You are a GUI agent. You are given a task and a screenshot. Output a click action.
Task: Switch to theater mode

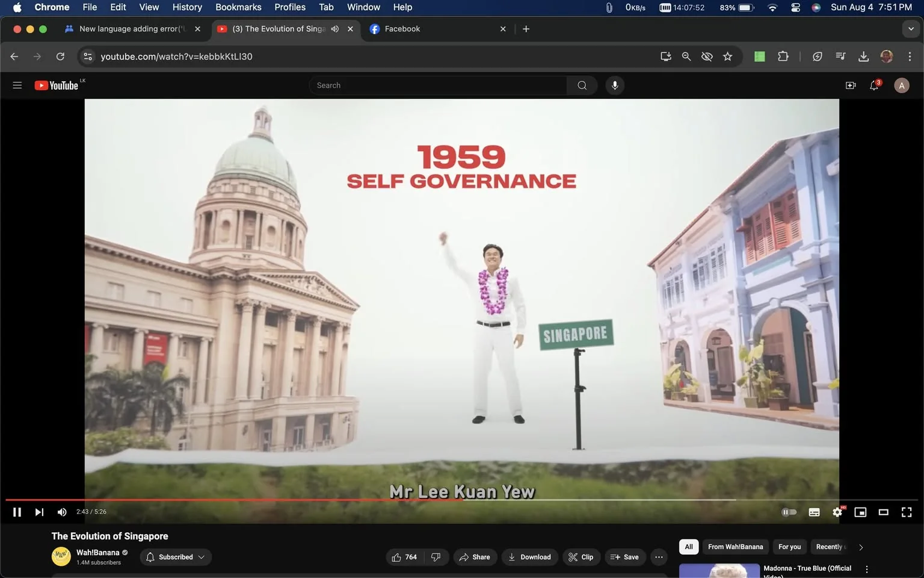pos(883,512)
